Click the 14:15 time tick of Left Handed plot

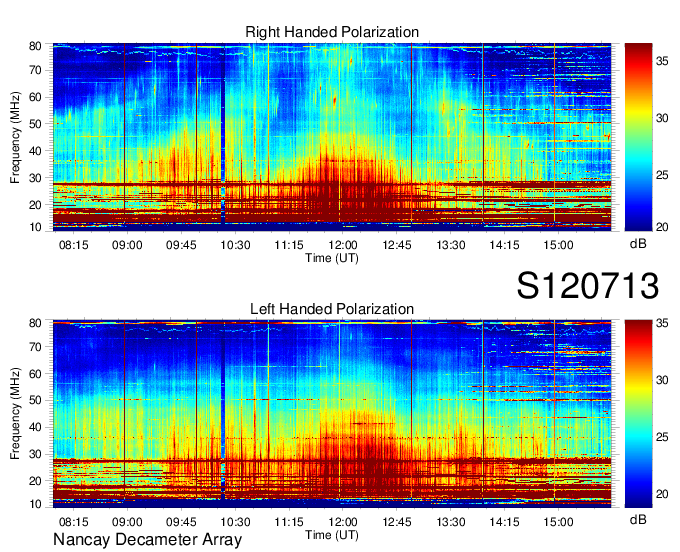pyautogui.click(x=504, y=522)
